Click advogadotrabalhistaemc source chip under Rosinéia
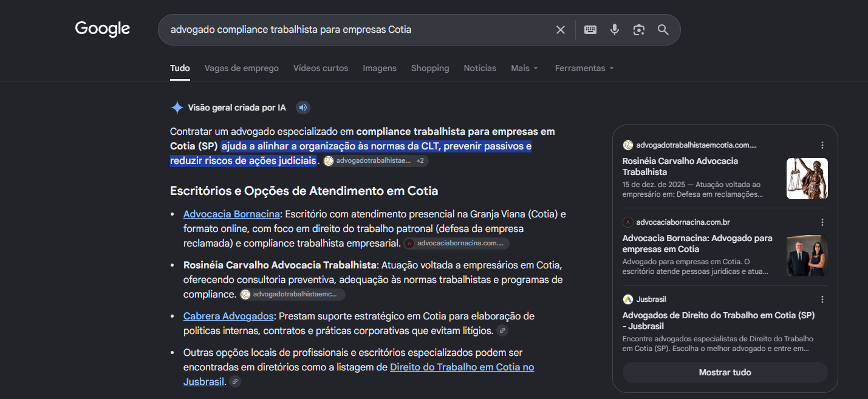The image size is (868, 399). pyautogui.click(x=292, y=295)
